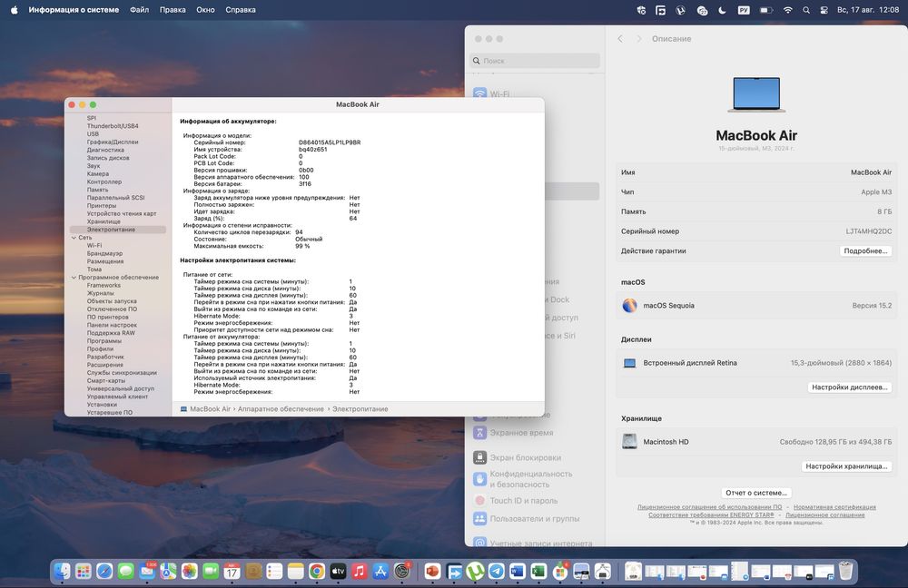Launch Microsoft Word from the Dock

[518, 572]
